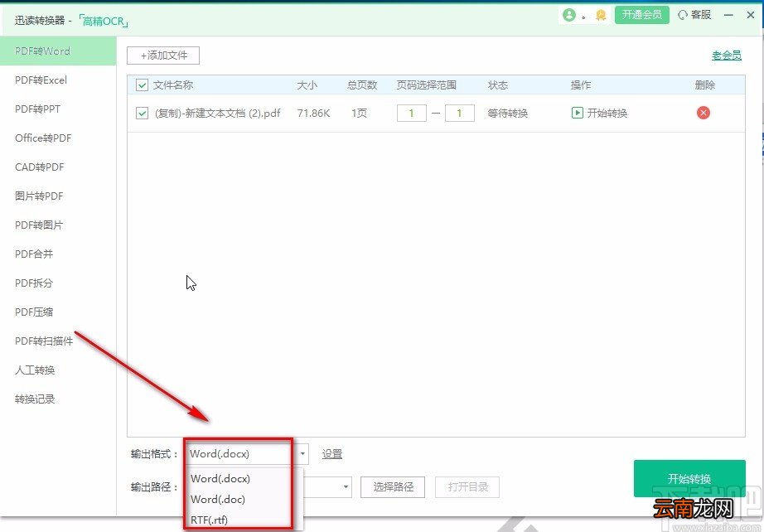
Task: Click the big green 开始转换 button
Action: click(689, 478)
